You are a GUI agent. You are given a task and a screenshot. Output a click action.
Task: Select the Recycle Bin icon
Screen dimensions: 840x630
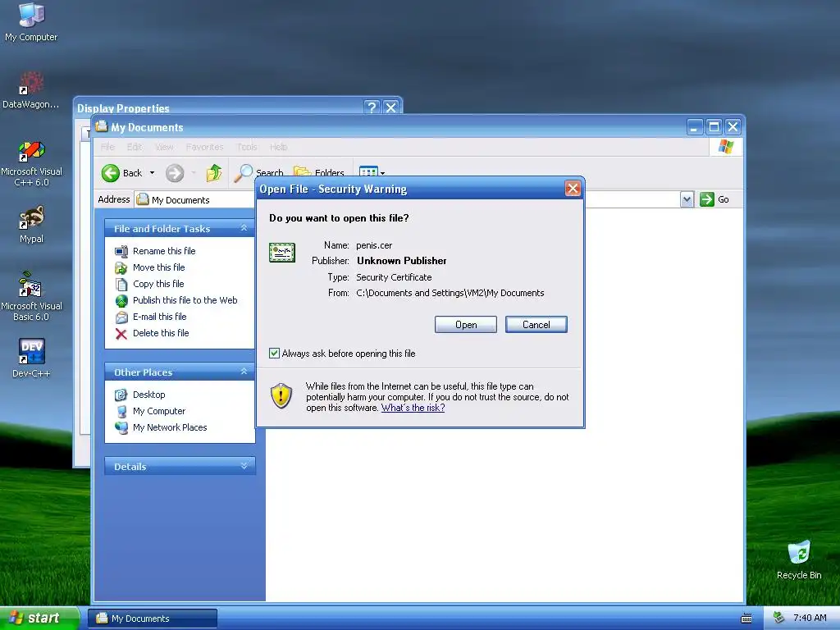point(799,559)
